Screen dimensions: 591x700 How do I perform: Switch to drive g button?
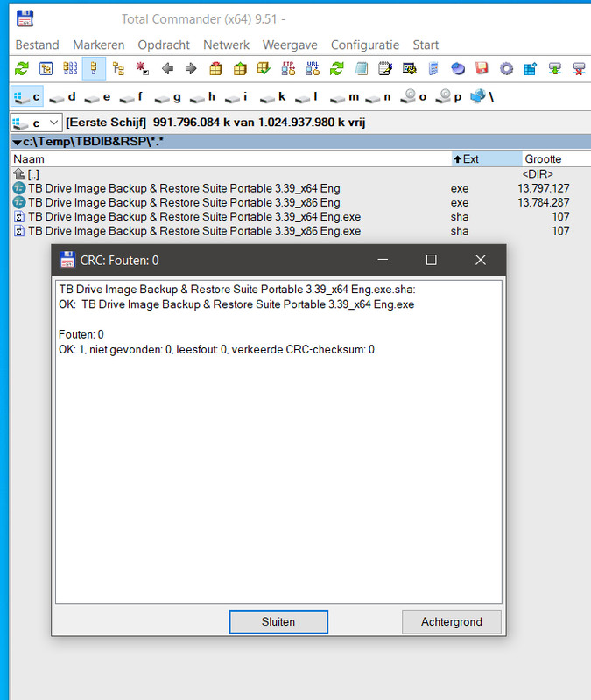point(167,96)
